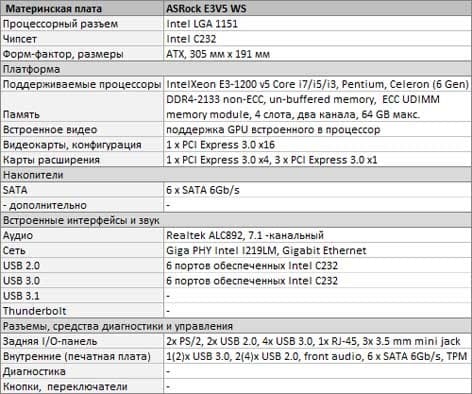Viewport: 472px width, 394px height.
Task: Select the Intel LGA 1151 socket value
Action: point(318,24)
